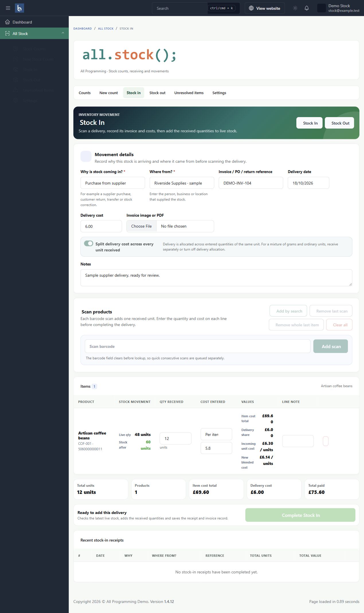Open the Delivery date picker field
The width and height of the screenshot is (364, 613).
point(308,183)
